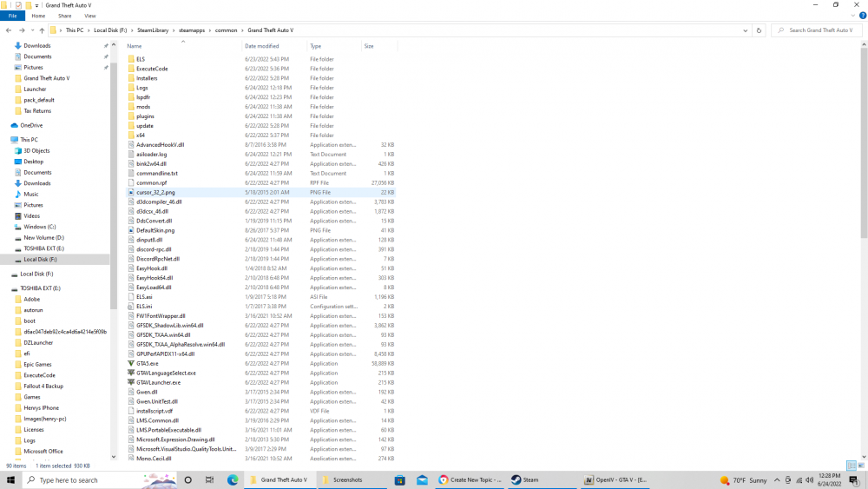Click the taskbar search box
The height and width of the screenshot is (489, 868).
100,480
